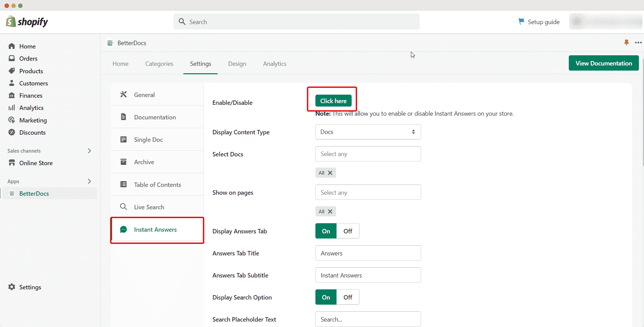
Task: Click the Instant Answers chat bubble icon
Action: (x=124, y=229)
